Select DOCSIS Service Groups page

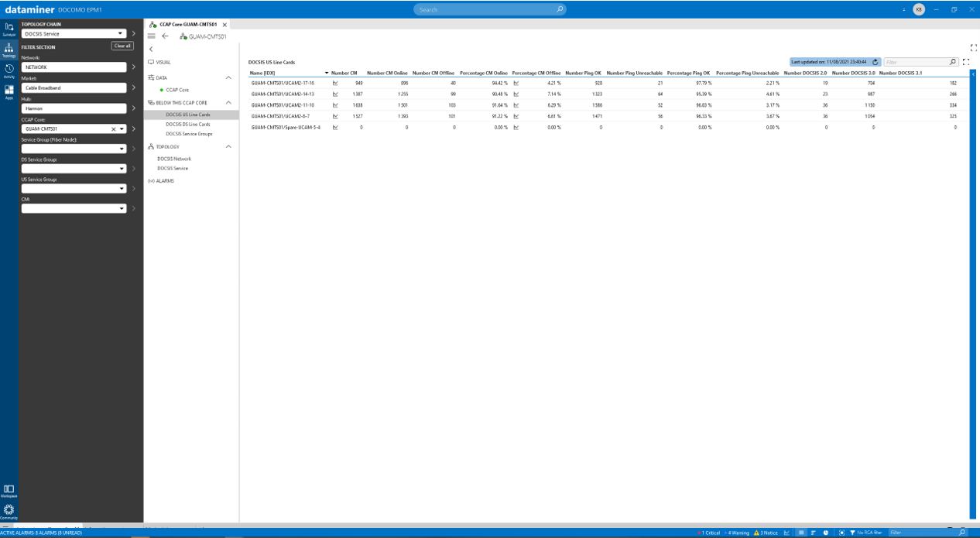190,133
